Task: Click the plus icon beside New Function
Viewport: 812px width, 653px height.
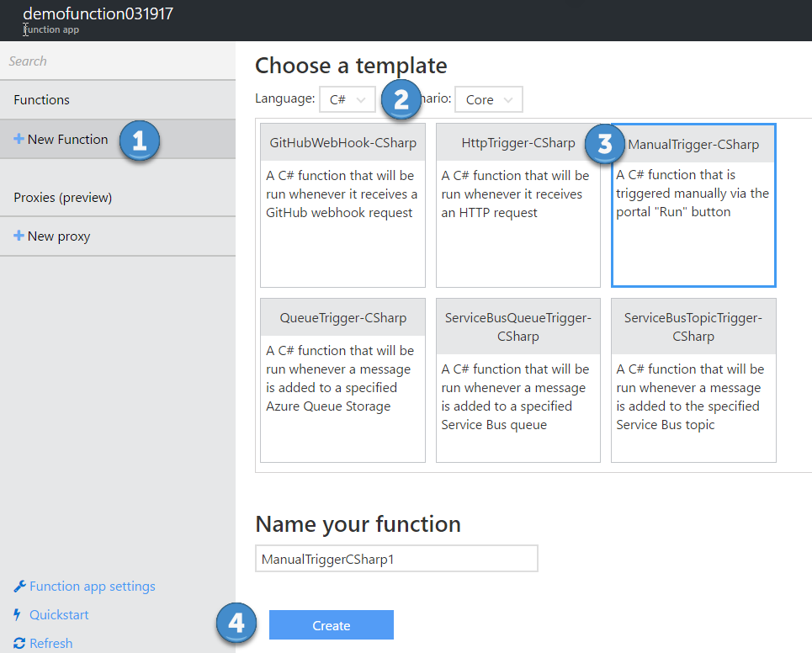Action: pos(19,139)
